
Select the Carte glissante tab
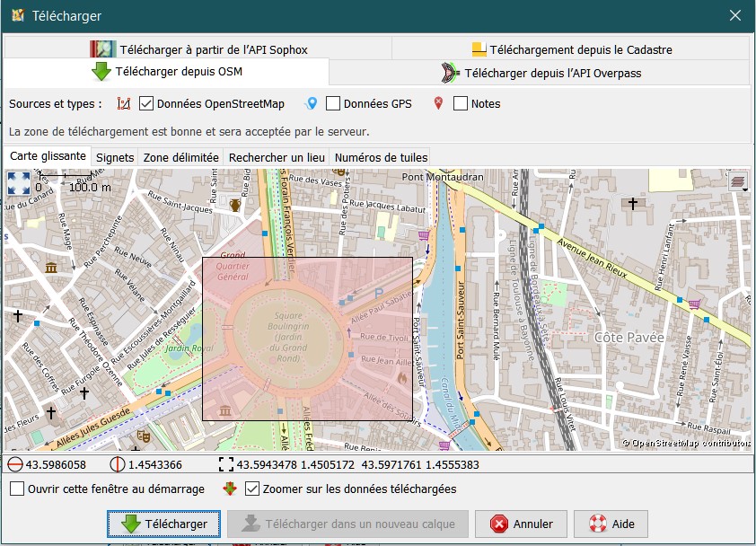click(48, 156)
